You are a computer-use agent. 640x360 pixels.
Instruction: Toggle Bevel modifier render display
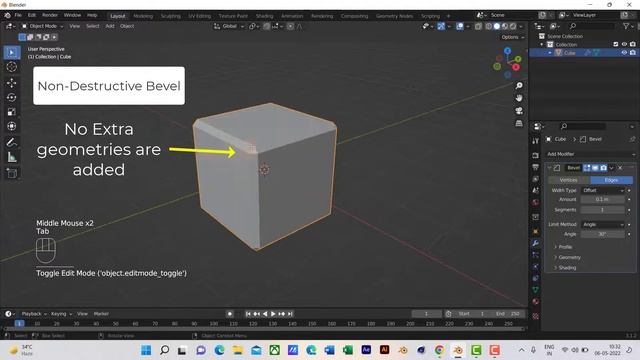604,168
